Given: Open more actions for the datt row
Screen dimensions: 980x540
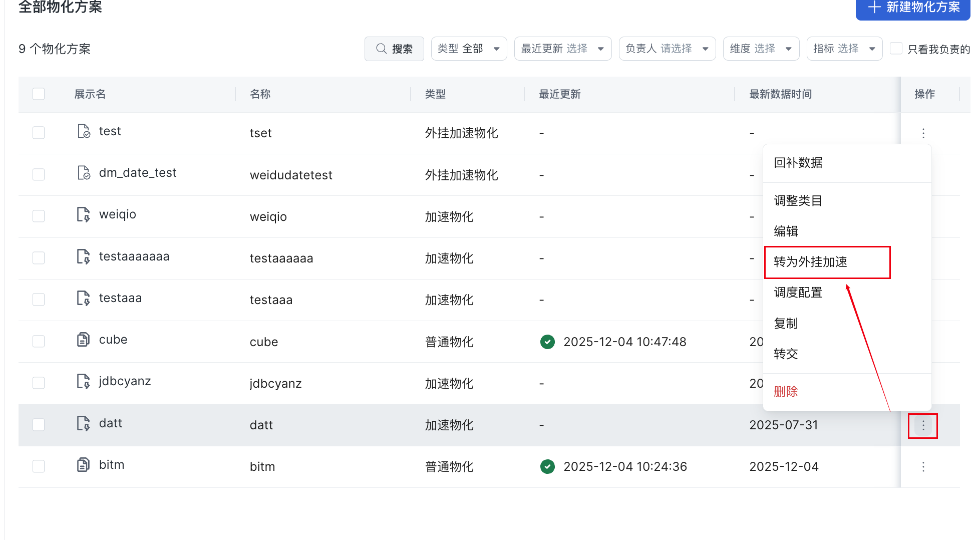Looking at the screenshot, I should click(x=923, y=426).
